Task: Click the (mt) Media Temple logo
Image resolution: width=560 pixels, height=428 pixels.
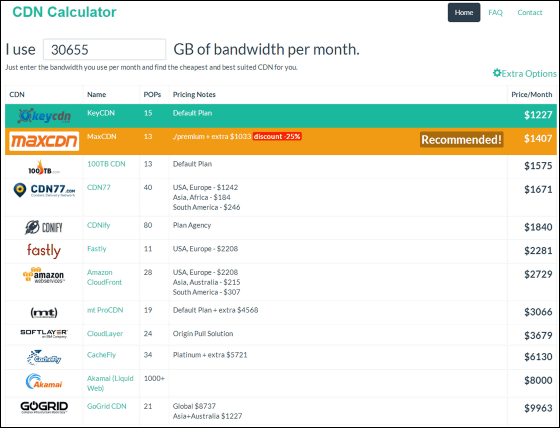Action: point(44,313)
